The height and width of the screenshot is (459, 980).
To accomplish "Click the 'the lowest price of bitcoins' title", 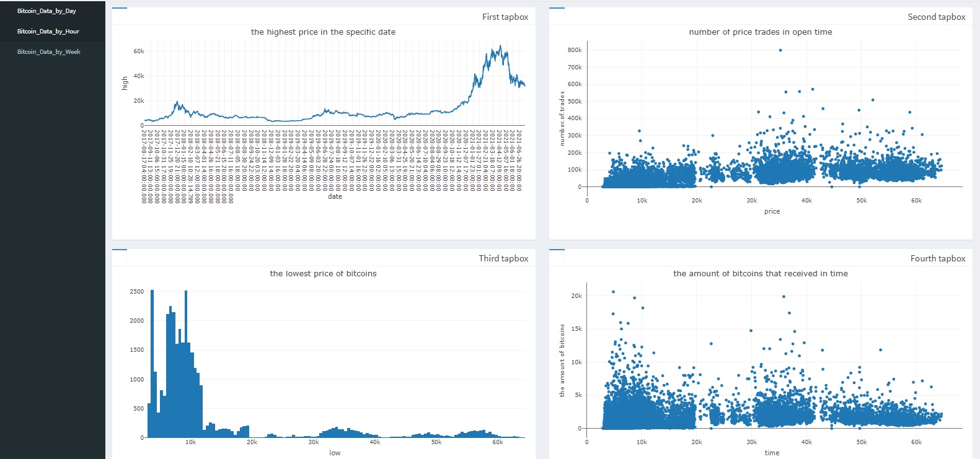I will click(x=323, y=274).
